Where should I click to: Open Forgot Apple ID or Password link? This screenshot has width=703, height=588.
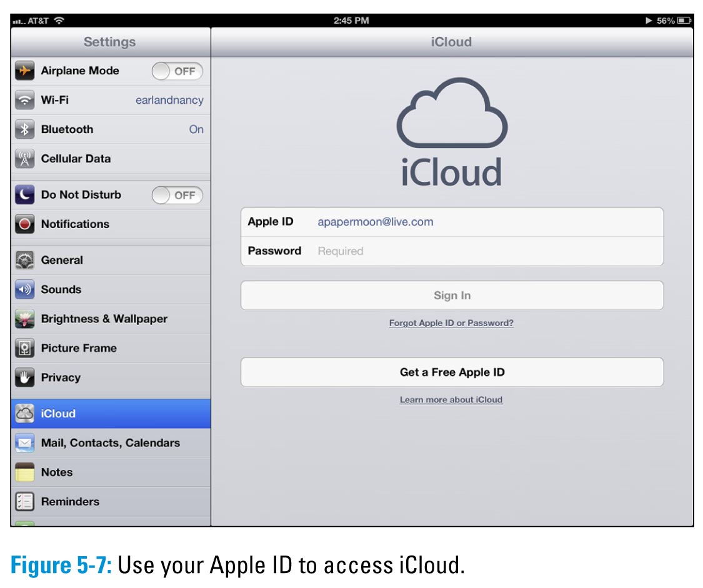point(451,323)
